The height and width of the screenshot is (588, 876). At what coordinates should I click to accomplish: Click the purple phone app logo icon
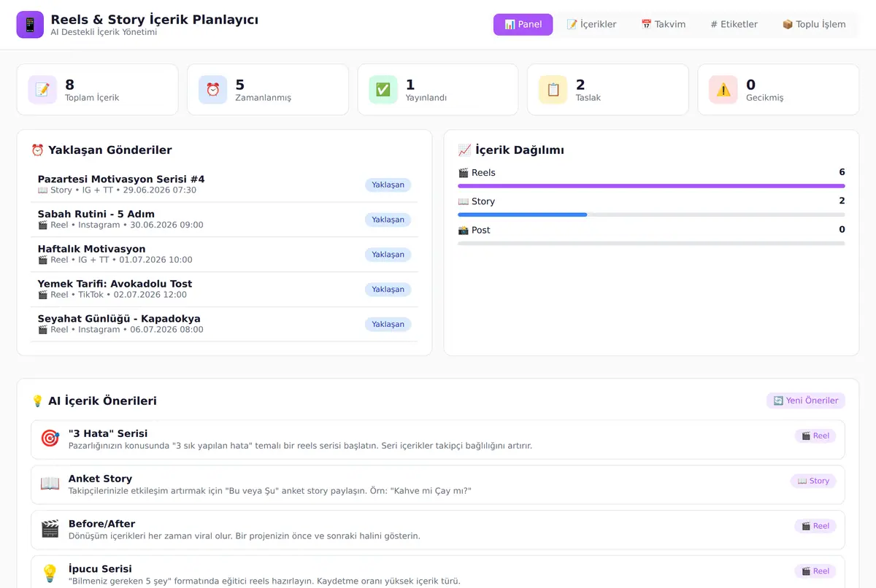pyautogui.click(x=30, y=25)
